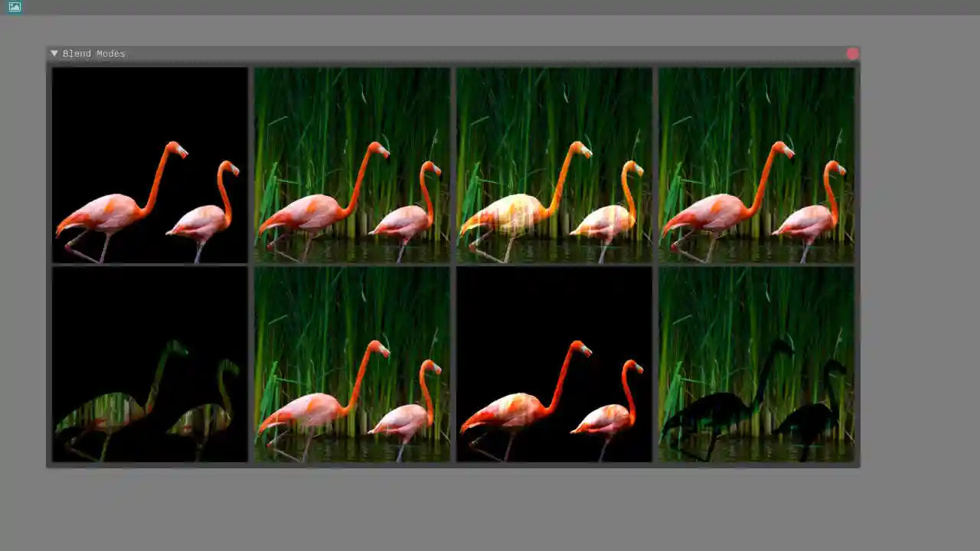Viewport: 980px width, 551px height.
Task: Select the alpha-blended flamingo preview in the top row
Action: (351, 164)
